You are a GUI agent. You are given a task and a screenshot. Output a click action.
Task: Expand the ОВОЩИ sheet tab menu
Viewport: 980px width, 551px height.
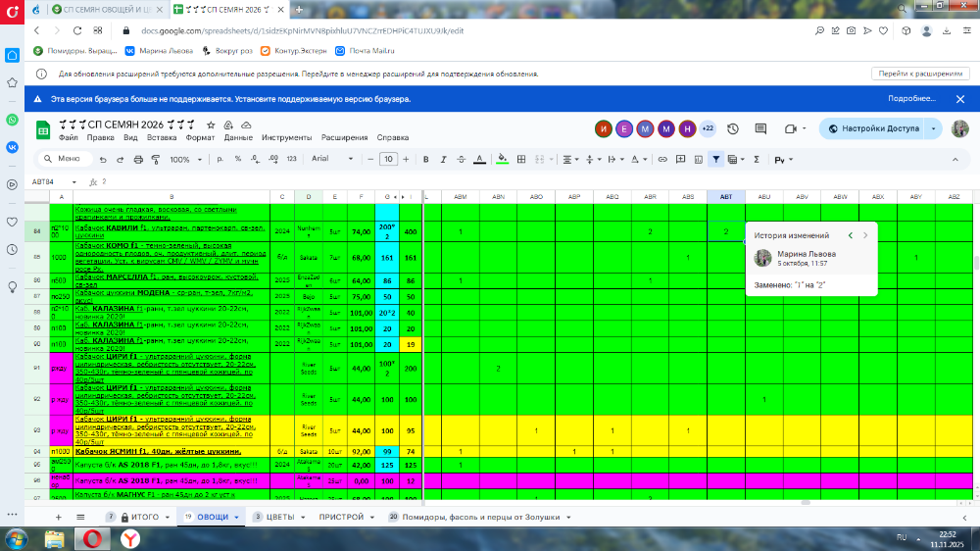pos(236,517)
